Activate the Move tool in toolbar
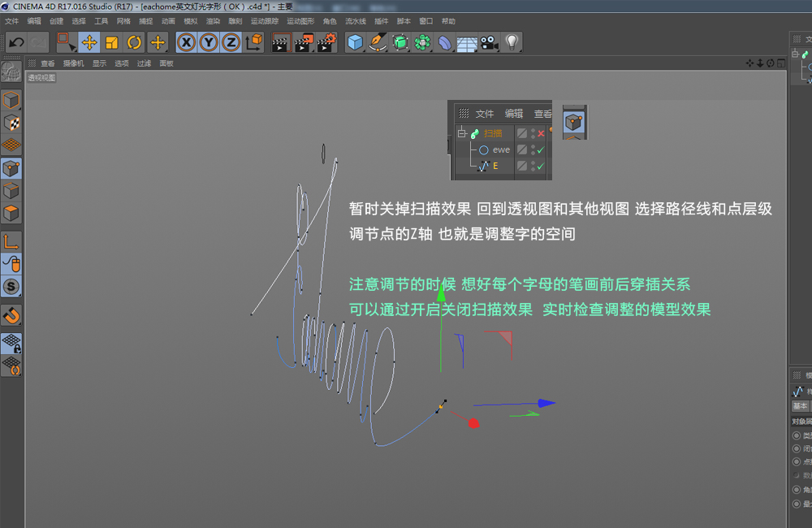The height and width of the screenshot is (528, 812). tap(89, 42)
